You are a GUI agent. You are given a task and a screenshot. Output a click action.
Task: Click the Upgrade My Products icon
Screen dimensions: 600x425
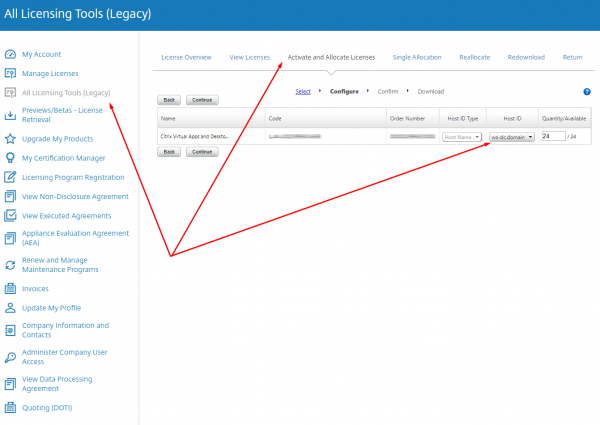(x=10, y=138)
